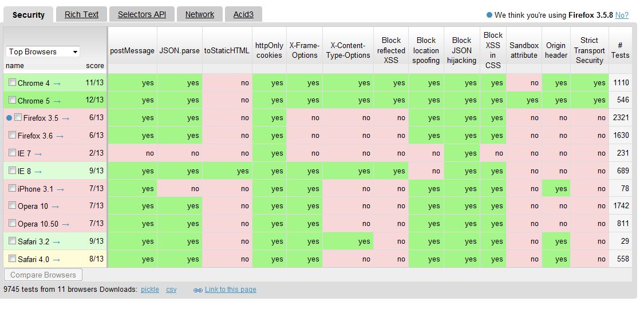Click the 'Link to this page' link

pos(231,290)
